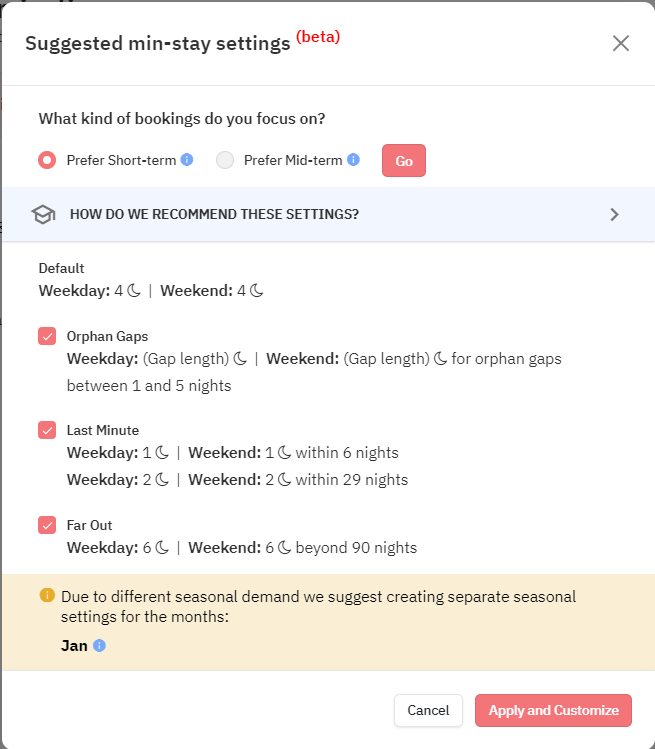Click the Far Out weekend moon icon

tap(283, 548)
